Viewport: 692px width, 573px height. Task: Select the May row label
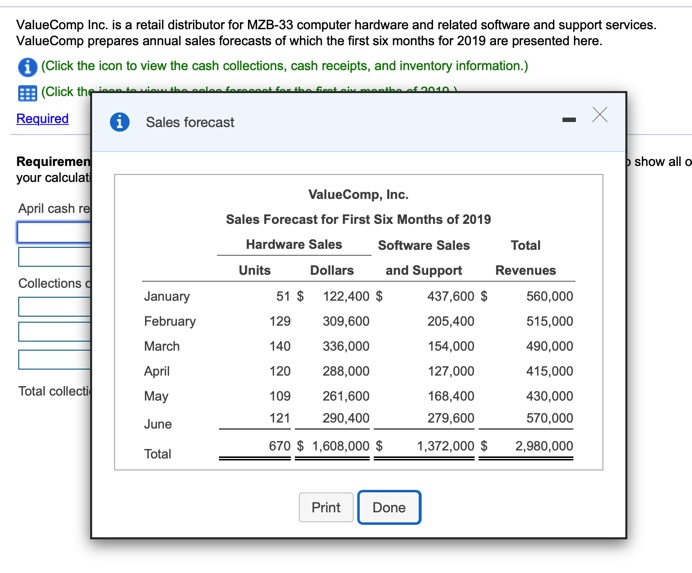[156, 396]
